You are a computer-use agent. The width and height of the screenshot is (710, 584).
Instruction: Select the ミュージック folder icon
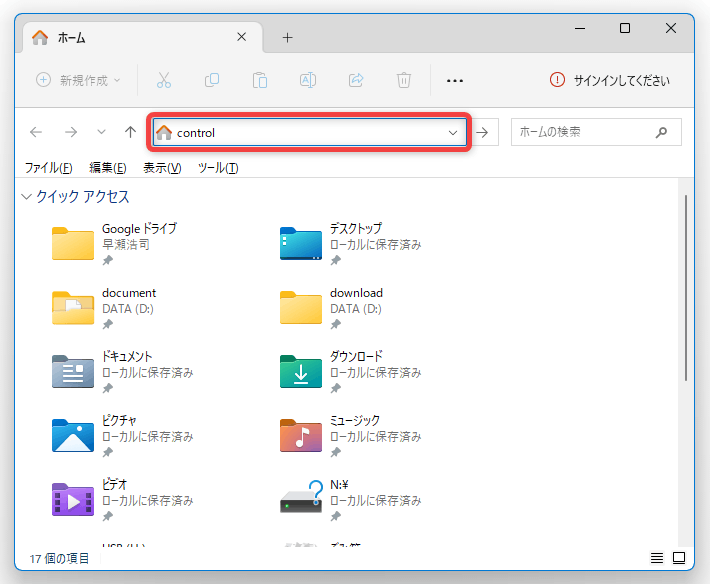tap(301, 436)
